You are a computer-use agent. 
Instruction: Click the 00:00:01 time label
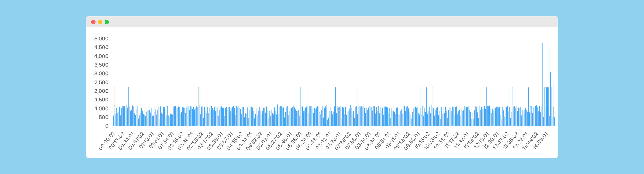coord(107,141)
